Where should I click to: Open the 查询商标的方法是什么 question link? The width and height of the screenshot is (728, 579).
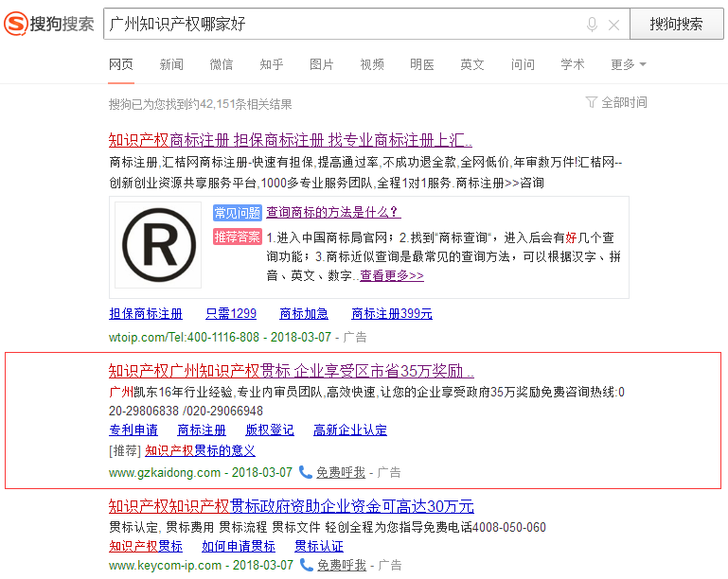tap(333, 212)
